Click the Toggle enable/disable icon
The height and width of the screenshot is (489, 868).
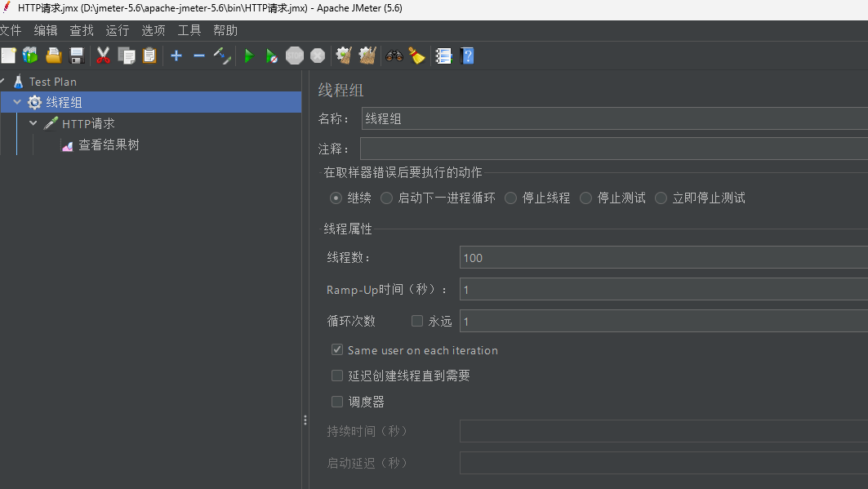click(x=222, y=56)
